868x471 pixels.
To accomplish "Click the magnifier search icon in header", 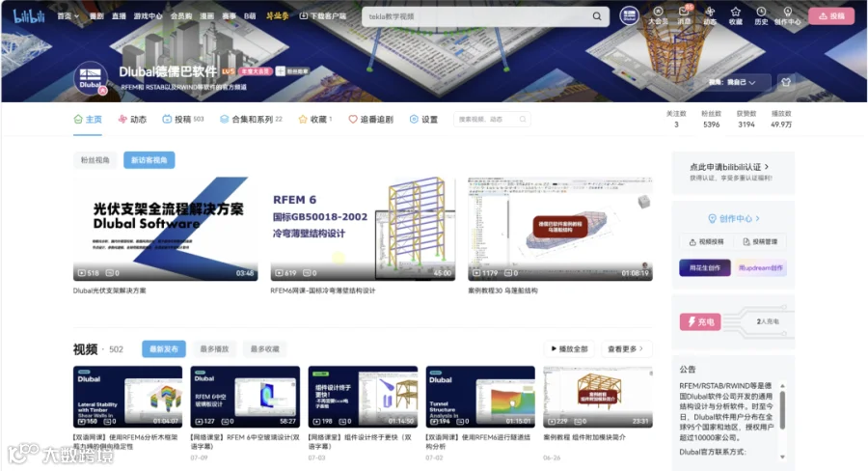I will click(597, 16).
